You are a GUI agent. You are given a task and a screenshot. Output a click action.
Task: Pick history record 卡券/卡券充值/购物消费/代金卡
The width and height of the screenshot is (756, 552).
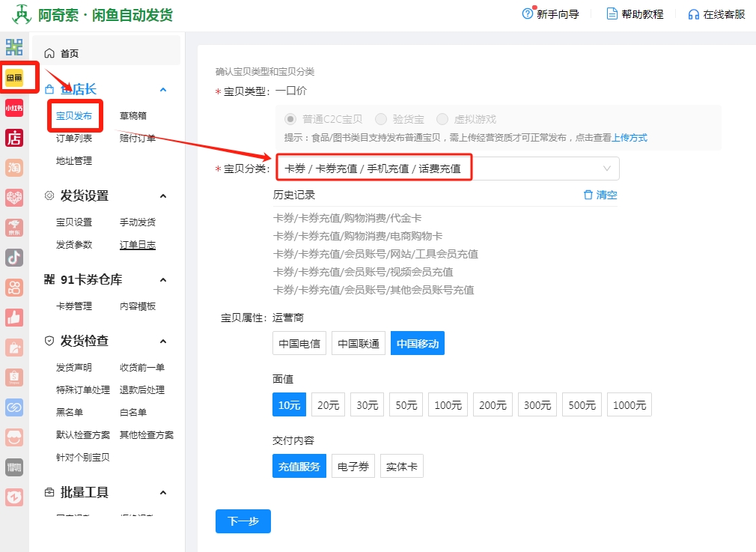tap(347, 218)
